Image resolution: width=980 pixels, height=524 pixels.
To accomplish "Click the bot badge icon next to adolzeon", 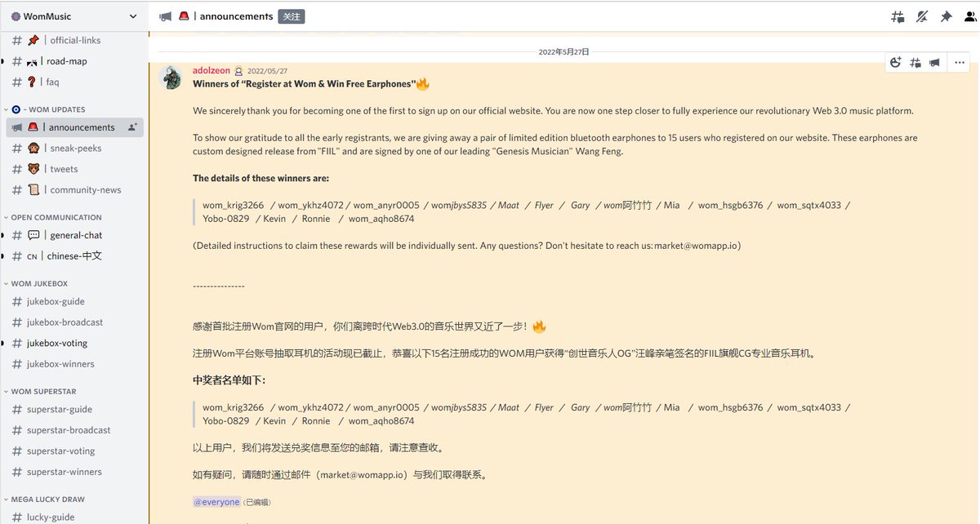I will coord(238,71).
